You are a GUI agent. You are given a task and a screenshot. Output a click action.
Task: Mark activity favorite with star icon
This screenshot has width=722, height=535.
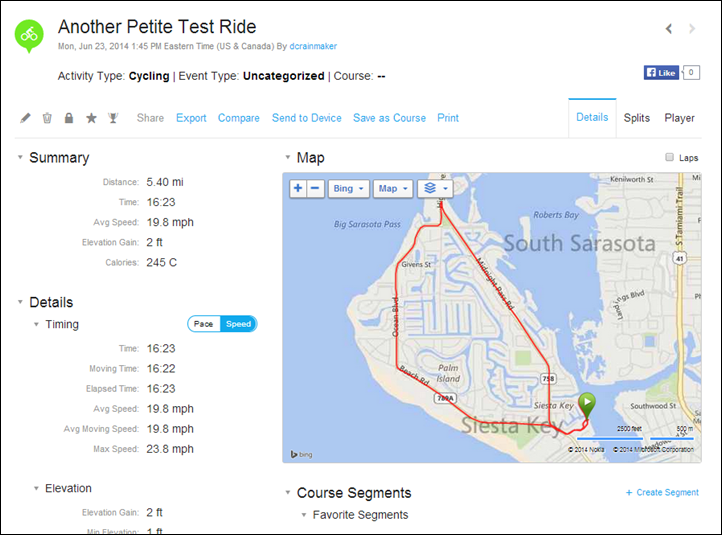(x=91, y=118)
